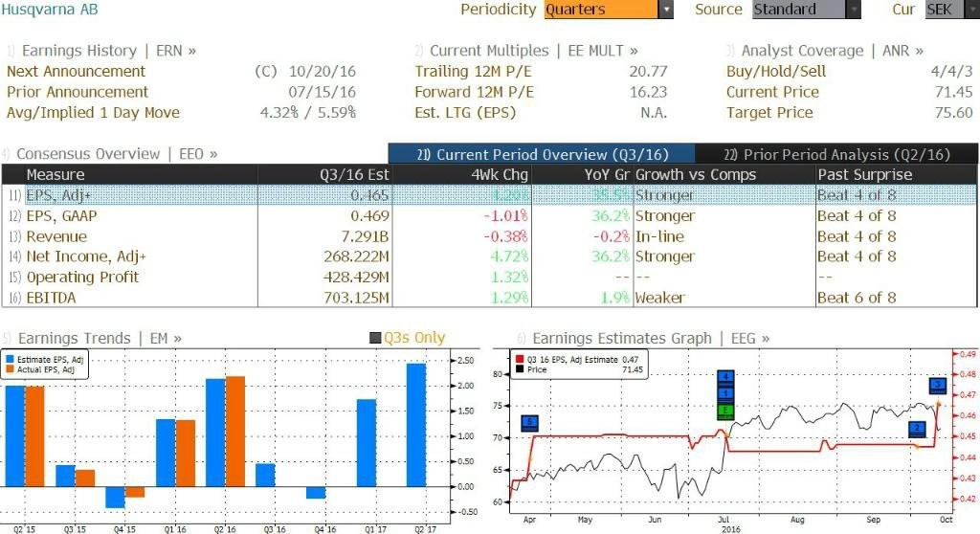Open Consensus Overview EEO section link
This screenshot has height=534, width=980.
pyautogui.click(x=117, y=154)
